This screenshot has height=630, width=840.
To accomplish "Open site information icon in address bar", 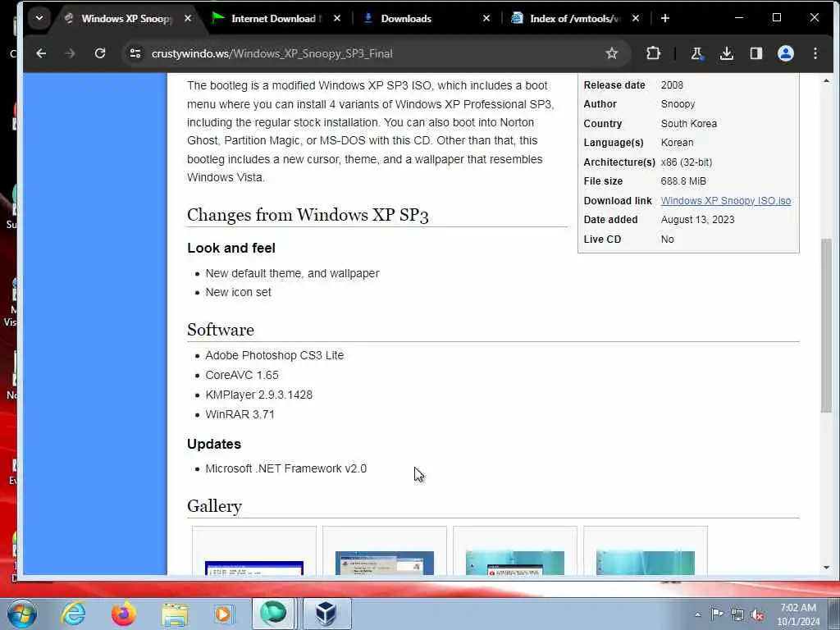I will [135, 53].
